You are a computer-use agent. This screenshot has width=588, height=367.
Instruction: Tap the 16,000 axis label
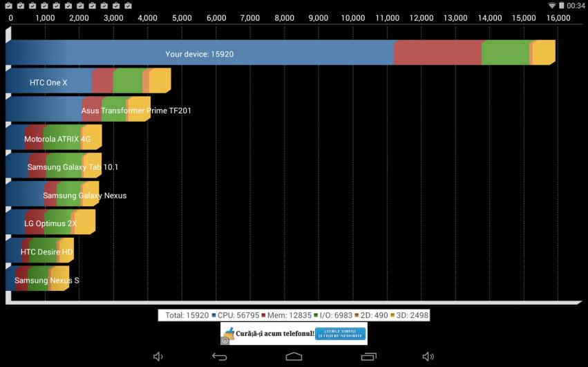pos(558,18)
